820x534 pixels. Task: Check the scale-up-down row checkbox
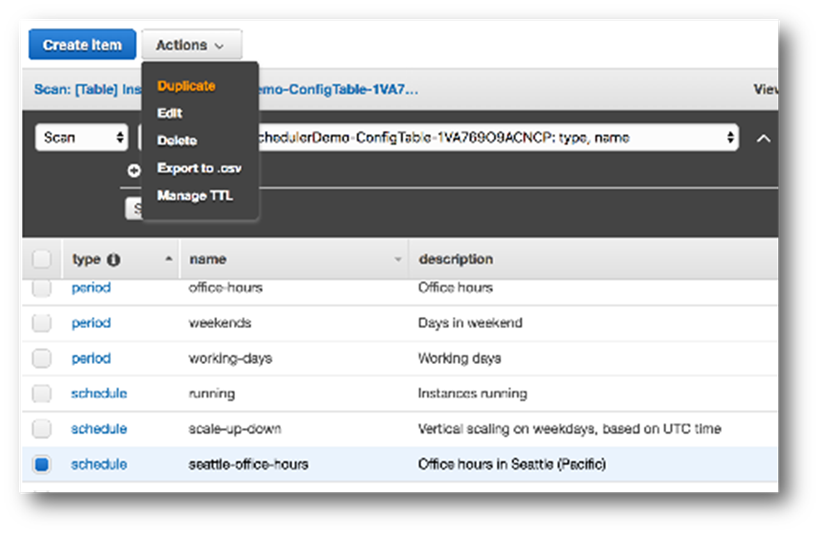pos(41,429)
